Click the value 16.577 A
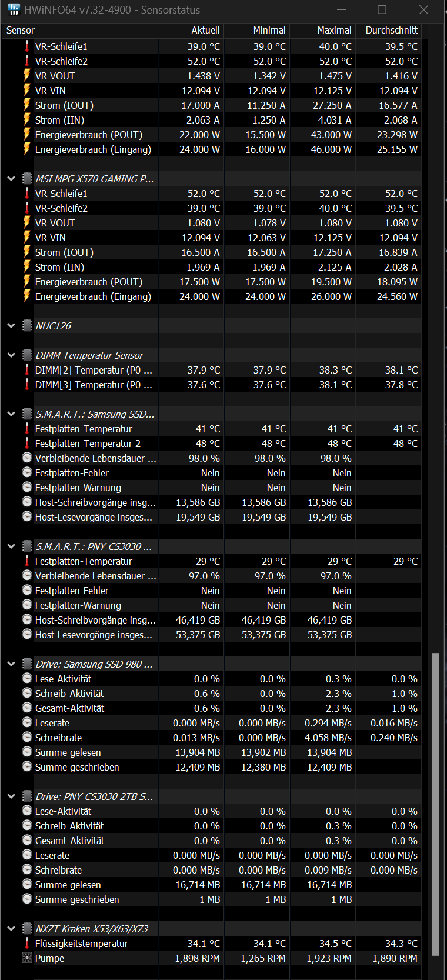The width and height of the screenshot is (447, 980). [398, 105]
